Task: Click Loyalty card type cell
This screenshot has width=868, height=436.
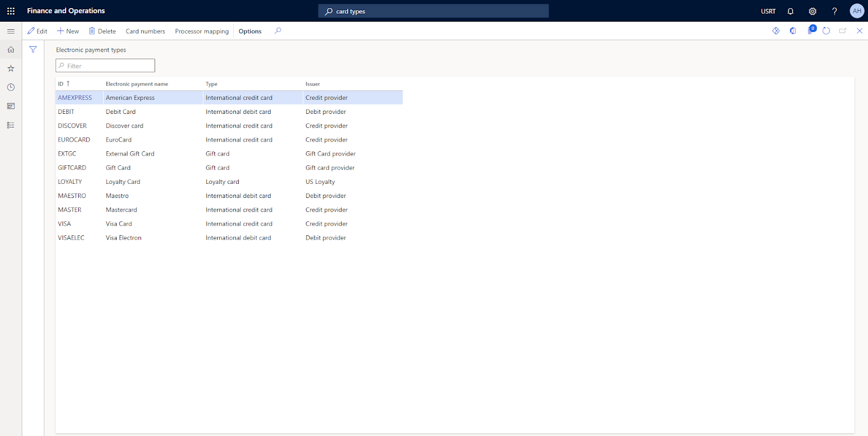Action: click(x=222, y=182)
